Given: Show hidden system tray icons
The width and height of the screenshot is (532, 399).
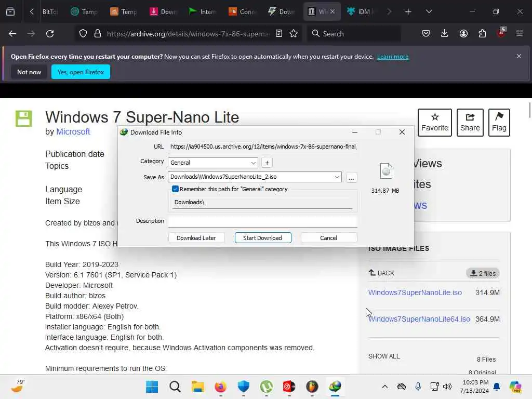Looking at the screenshot, I should pyautogui.click(x=385, y=387).
